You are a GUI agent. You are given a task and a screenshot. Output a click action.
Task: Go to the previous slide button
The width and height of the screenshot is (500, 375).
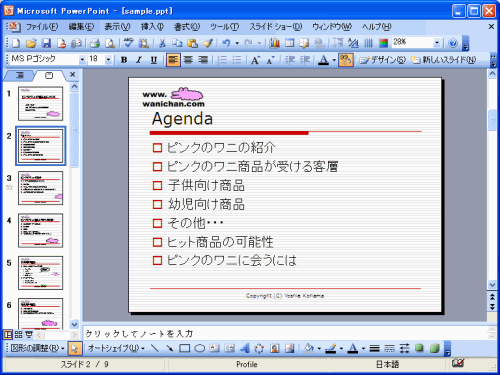click(x=492, y=296)
